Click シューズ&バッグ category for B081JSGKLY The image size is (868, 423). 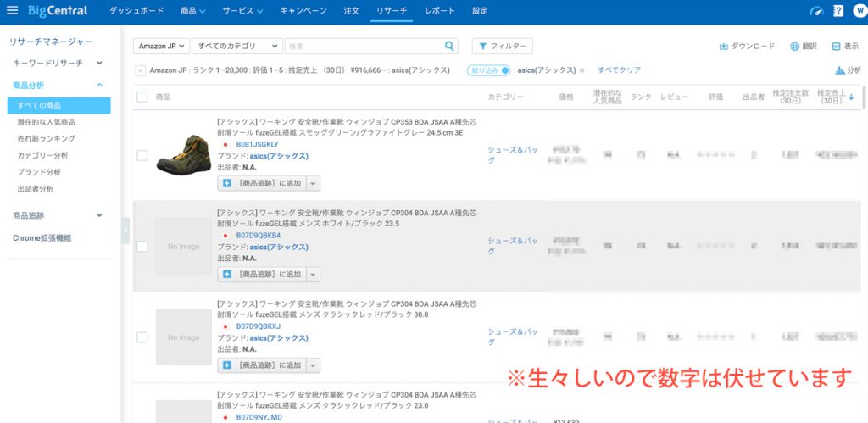[x=513, y=155]
